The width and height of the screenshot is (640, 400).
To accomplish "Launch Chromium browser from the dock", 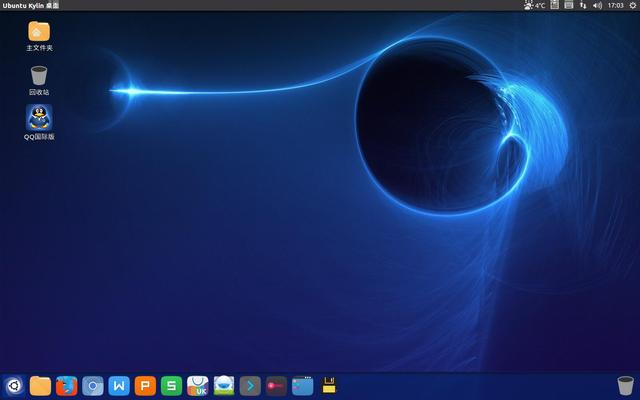I will [x=93, y=385].
